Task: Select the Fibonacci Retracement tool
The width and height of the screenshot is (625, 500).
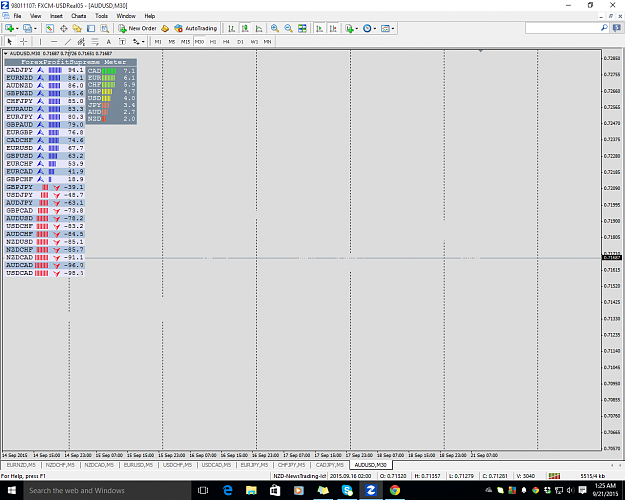Action: 95,41
